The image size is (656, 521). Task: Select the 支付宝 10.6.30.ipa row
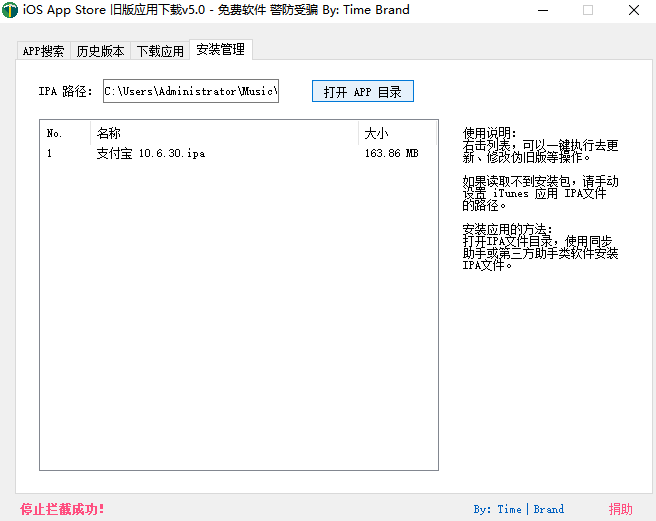[x=238, y=154]
